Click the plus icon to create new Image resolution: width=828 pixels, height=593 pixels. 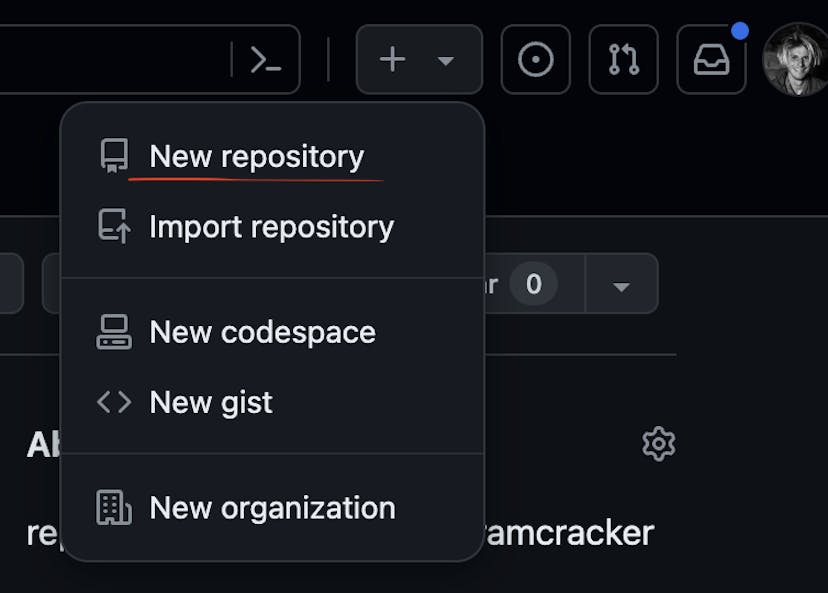393,60
